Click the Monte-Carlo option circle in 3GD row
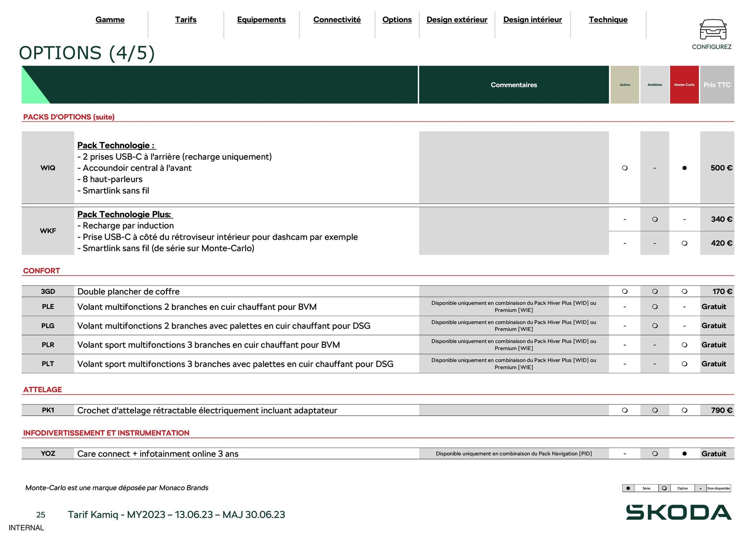The width and height of the screenshot is (756, 535). (x=684, y=292)
